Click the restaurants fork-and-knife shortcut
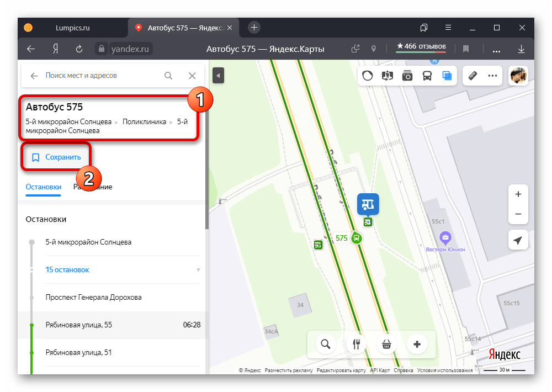The height and width of the screenshot is (392, 552). (356, 345)
